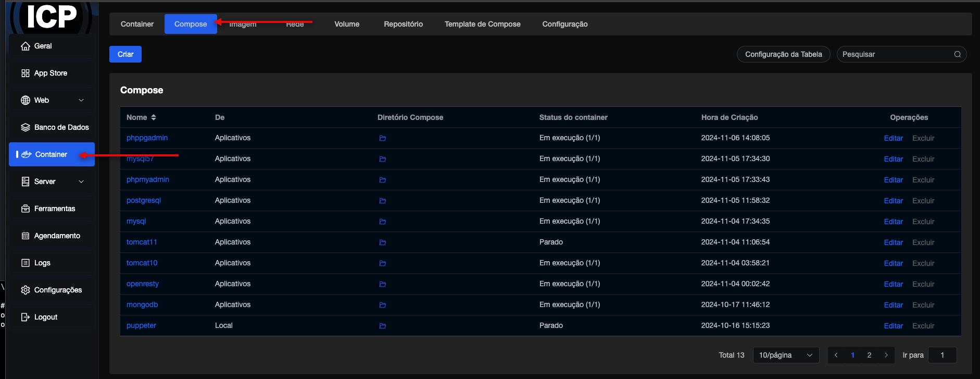Click Editar for mysql row
Screen dimensions: 980x379
[893, 222]
